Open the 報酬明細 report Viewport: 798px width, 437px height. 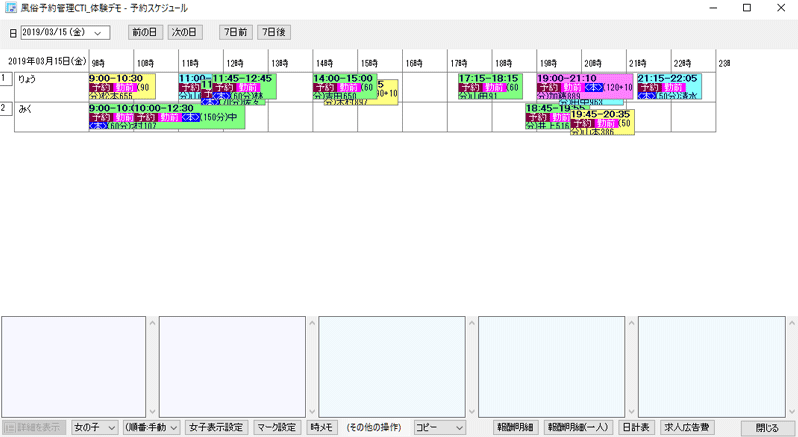coord(516,427)
